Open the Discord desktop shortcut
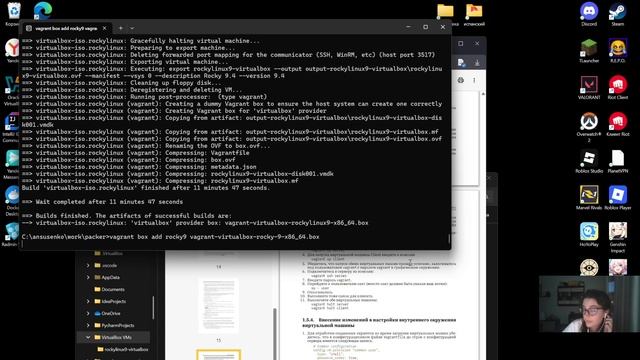This screenshot has height=360, width=640. pyautogui.click(x=589, y=12)
